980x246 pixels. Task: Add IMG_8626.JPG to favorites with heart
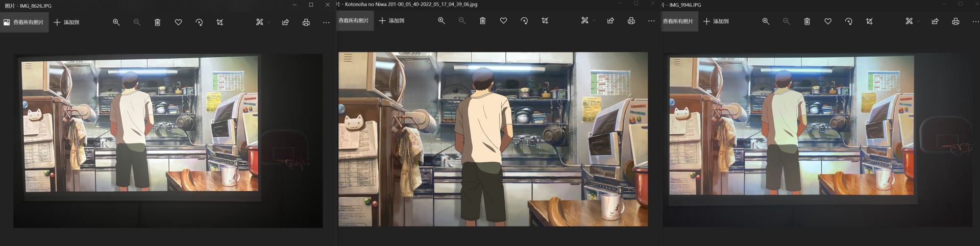(x=178, y=22)
